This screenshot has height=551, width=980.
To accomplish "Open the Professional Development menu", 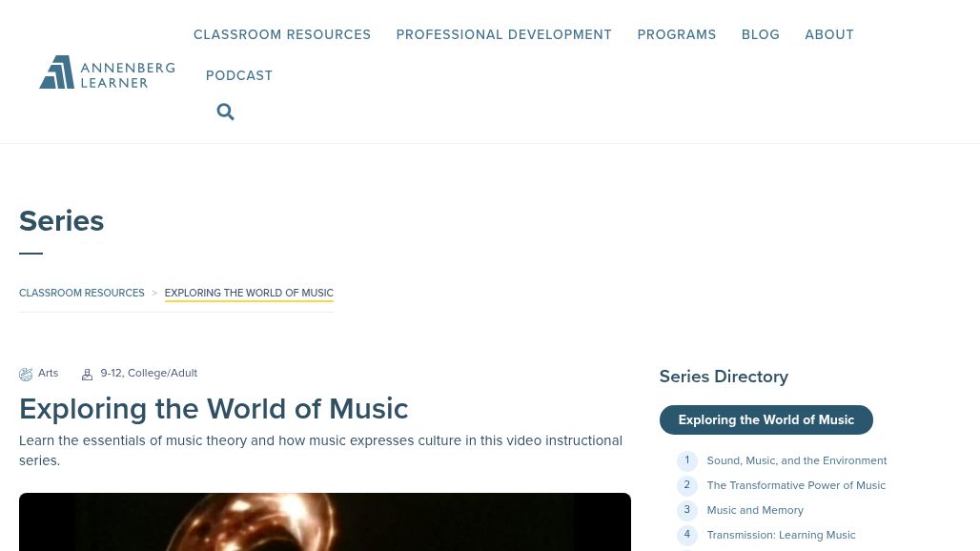I will [x=503, y=35].
